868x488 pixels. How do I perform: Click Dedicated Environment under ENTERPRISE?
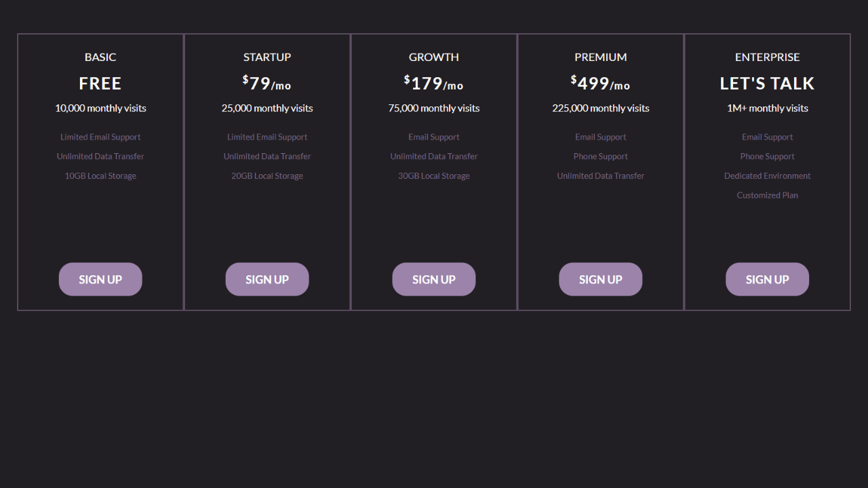coord(767,176)
